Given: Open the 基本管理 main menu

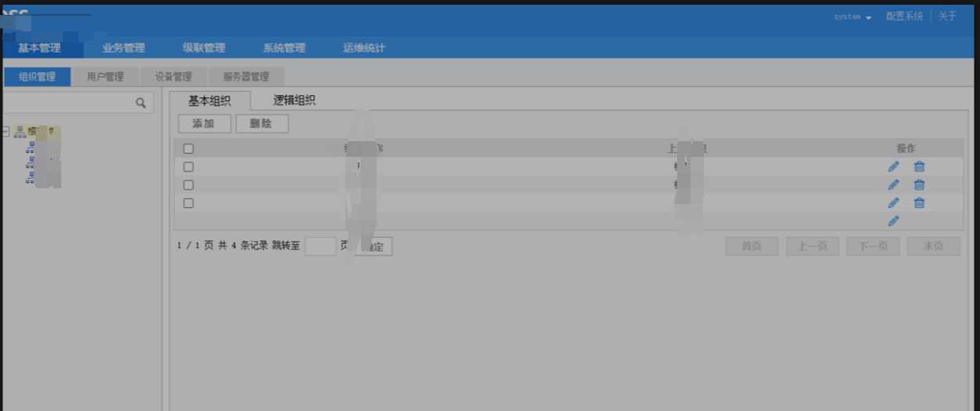Looking at the screenshot, I should coord(39,48).
